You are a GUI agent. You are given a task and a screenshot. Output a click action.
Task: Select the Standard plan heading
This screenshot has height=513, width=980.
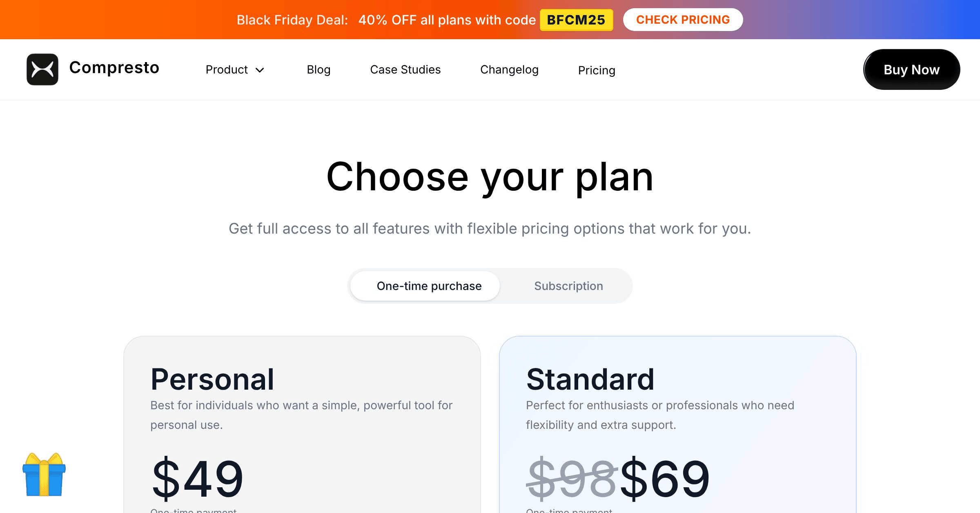[590, 379]
